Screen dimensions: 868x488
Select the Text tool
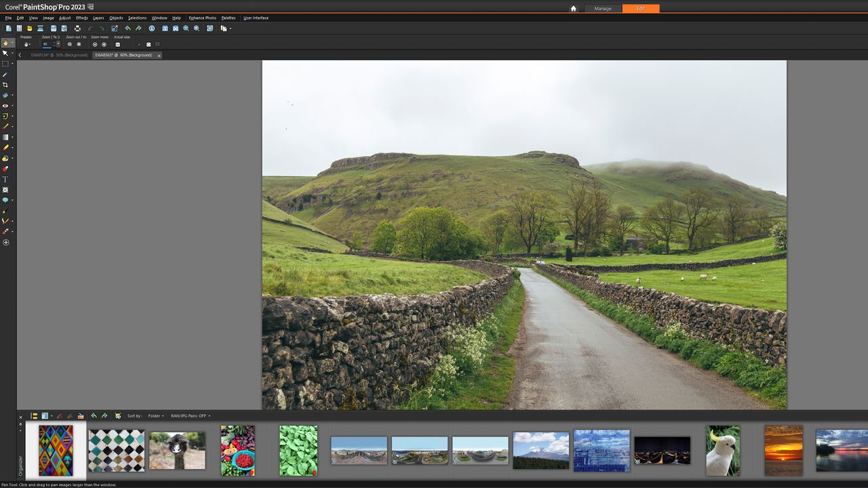(5, 180)
